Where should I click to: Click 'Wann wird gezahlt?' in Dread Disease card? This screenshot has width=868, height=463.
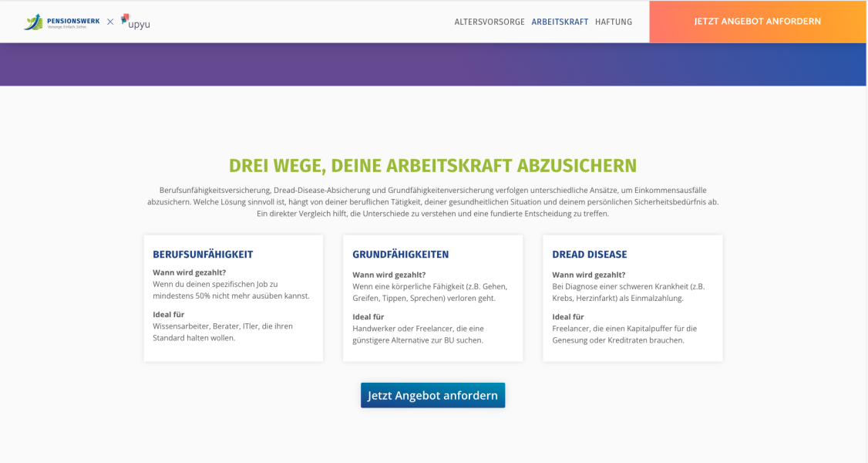pos(588,275)
